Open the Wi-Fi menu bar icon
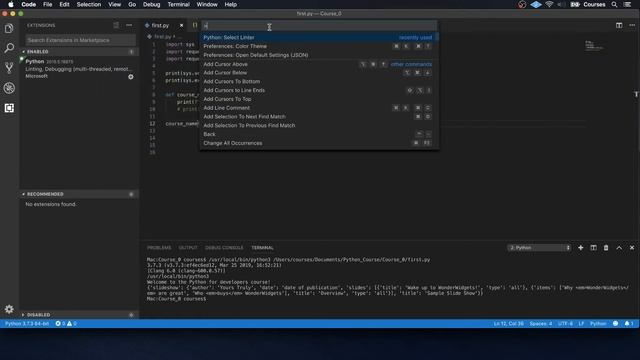Image resolution: width=640 pixels, height=360 pixels. click(x=549, y=4)
